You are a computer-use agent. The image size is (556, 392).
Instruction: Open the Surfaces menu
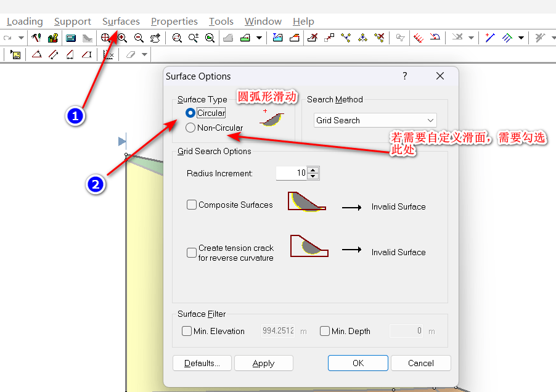pyautogui.click(x=121, y=22)
